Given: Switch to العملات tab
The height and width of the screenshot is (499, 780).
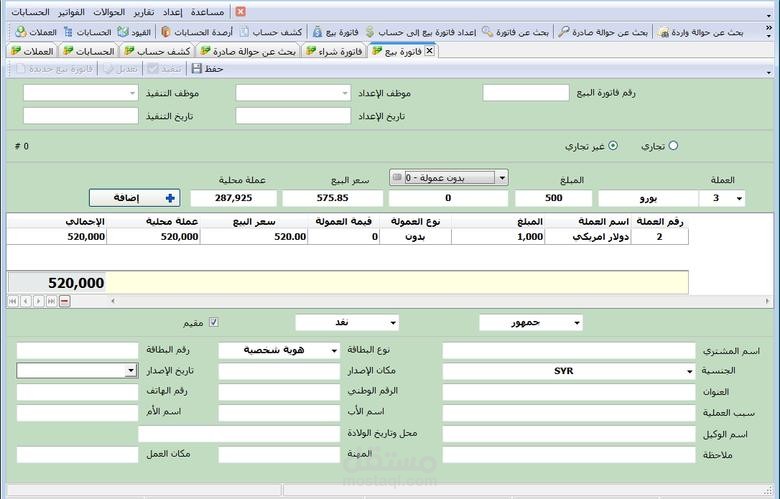Looking at the screenshot, I should pyautogui.click(x=32, y=51).
